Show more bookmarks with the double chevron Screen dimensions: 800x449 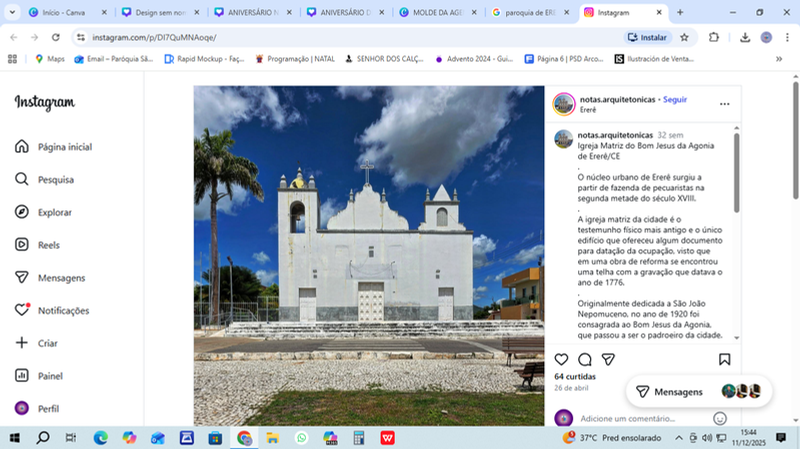(x=779, y=59)
